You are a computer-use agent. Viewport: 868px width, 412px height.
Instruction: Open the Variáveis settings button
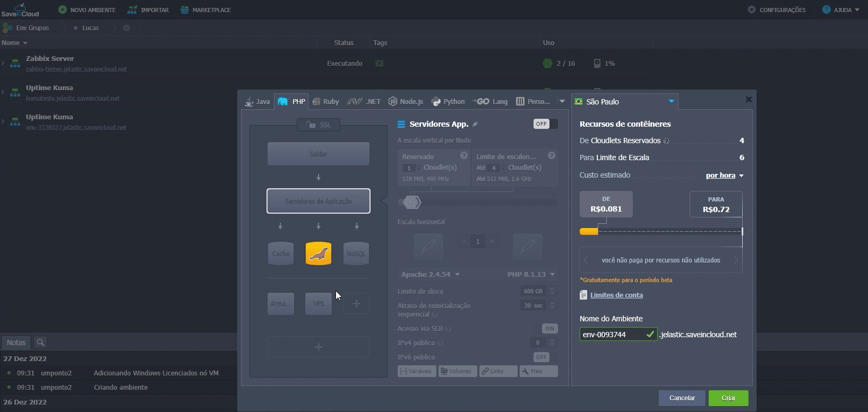417,371
